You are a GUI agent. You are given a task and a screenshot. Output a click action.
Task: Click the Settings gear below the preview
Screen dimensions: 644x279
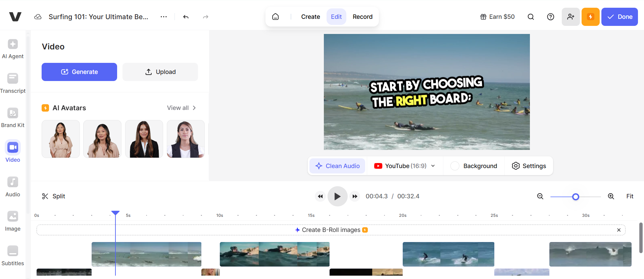(x=529, y=166)
